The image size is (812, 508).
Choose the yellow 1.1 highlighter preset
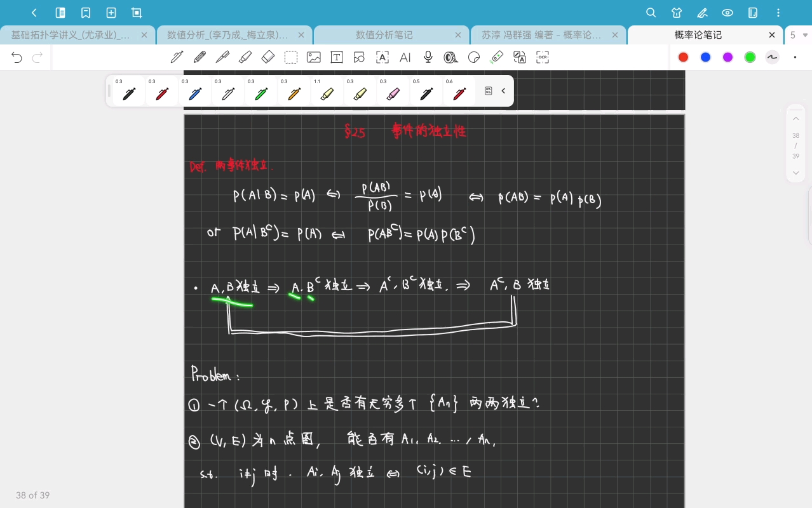(327, 91)
